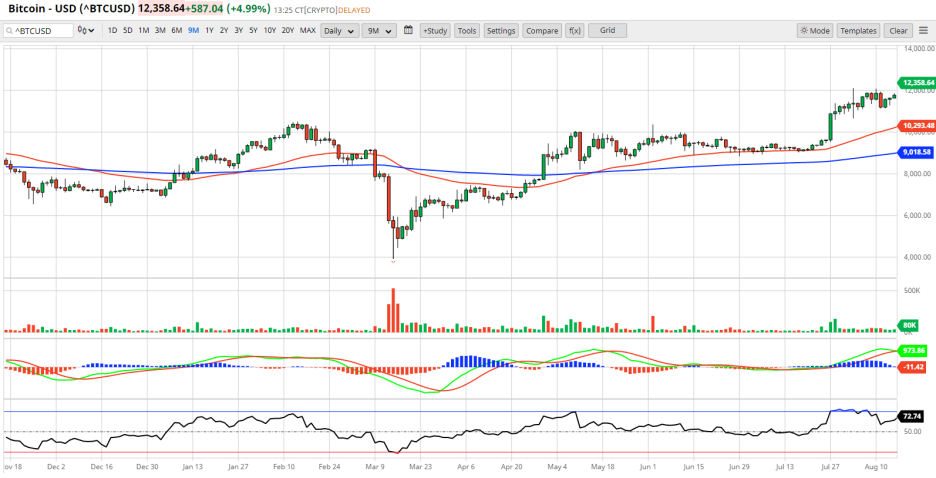Click the [CRYPTO] exchange tag text
The width and height of the screenshot is (936, 478).
pyautogui.click(x=321, y=10)
